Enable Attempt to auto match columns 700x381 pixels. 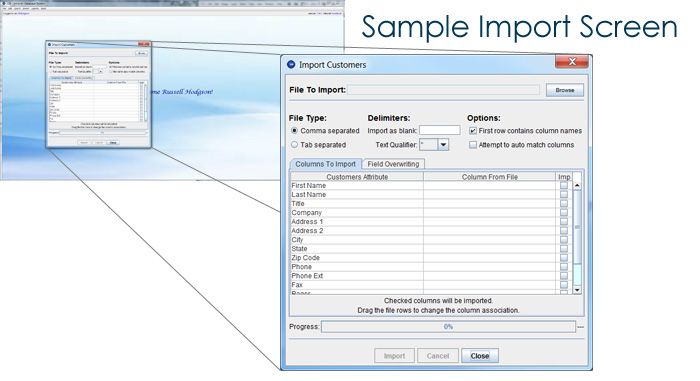(473, 145)
